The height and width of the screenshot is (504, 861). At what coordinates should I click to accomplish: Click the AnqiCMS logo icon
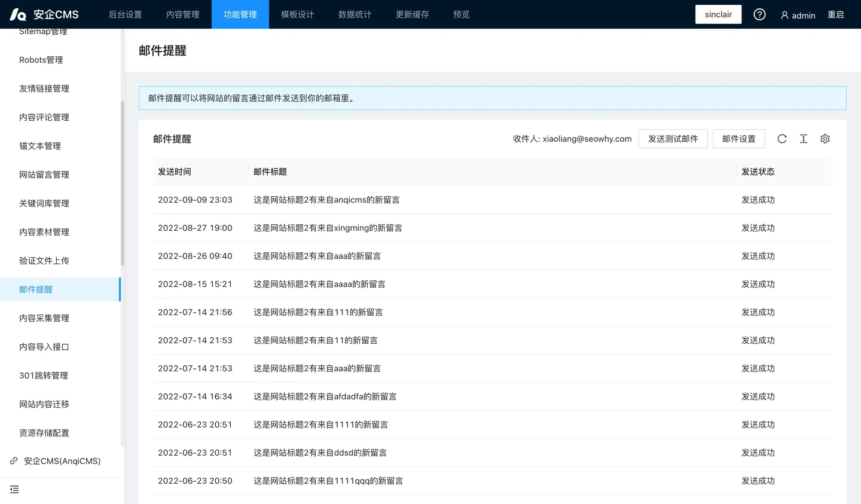(18, 14)
